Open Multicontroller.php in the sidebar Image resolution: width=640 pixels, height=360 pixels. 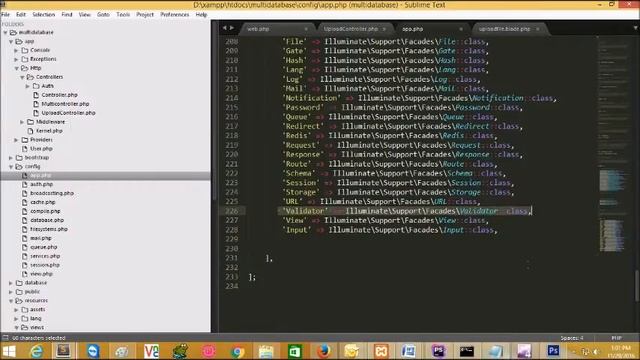pos(65,104)
